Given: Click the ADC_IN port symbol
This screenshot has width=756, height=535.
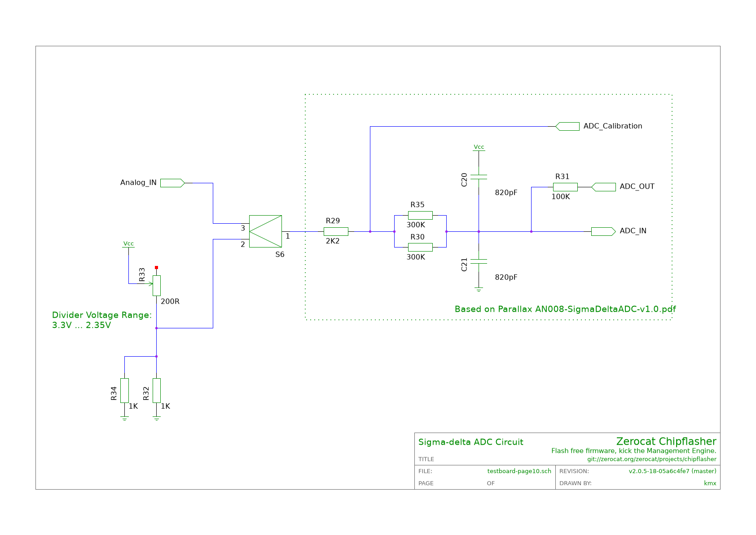Looking at the screenshot, I should point(603,231).
